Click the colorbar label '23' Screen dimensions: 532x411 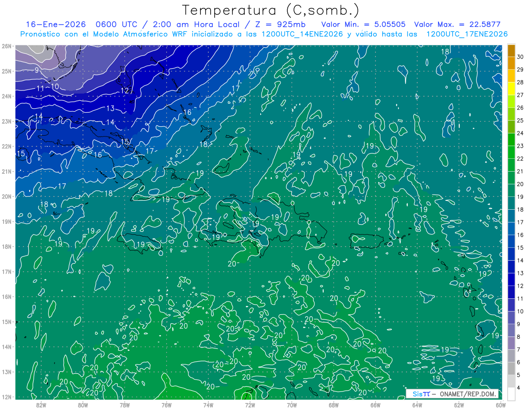coord(520,146)
